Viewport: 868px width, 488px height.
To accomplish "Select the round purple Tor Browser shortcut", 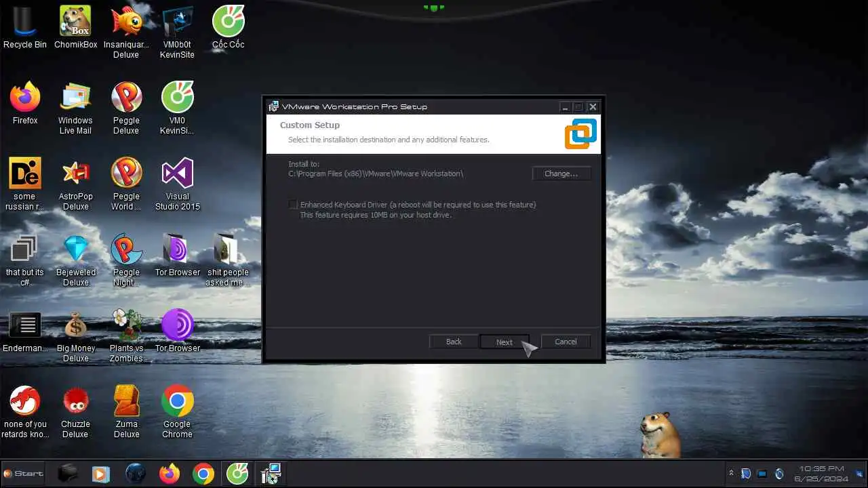I will point(177,331).
